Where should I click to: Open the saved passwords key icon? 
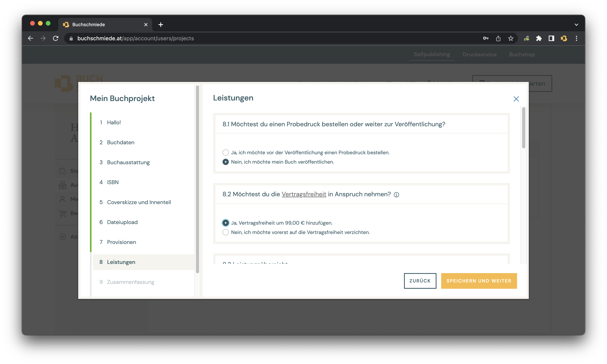486,38
